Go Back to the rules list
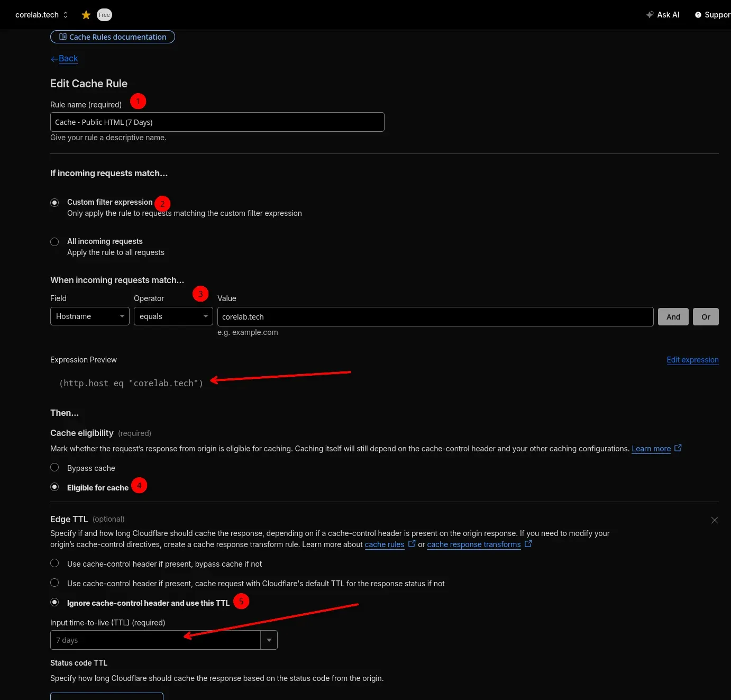The width and height of the screenshot is (731, 700). 68,58
